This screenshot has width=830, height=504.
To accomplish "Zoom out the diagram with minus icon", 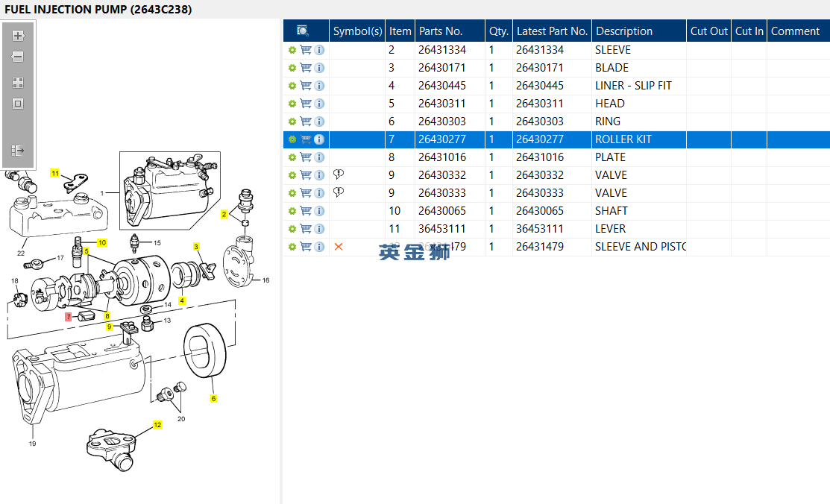I will coord(18,57).
